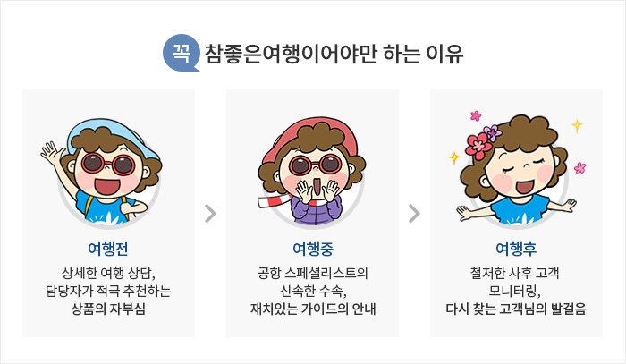This screenshot has width=626, height=364.
Task: Click the shouting character with red hat
Action: pos(312,172)
